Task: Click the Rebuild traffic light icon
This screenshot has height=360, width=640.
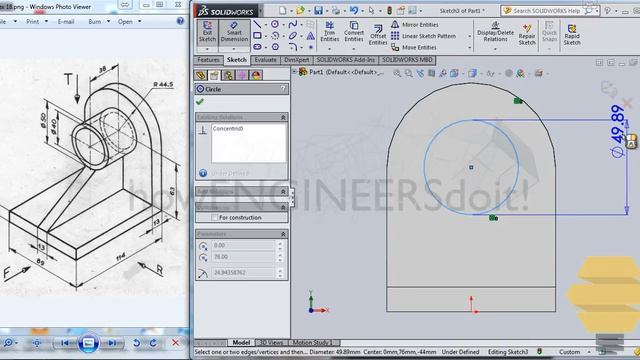Action: 389,11
